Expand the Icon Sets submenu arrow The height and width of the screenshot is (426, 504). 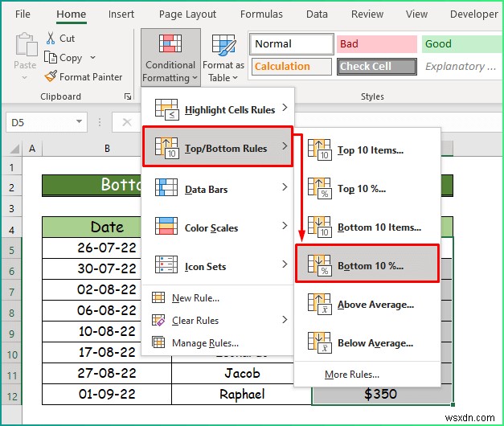pyautogui.click(x=285, y=264)
